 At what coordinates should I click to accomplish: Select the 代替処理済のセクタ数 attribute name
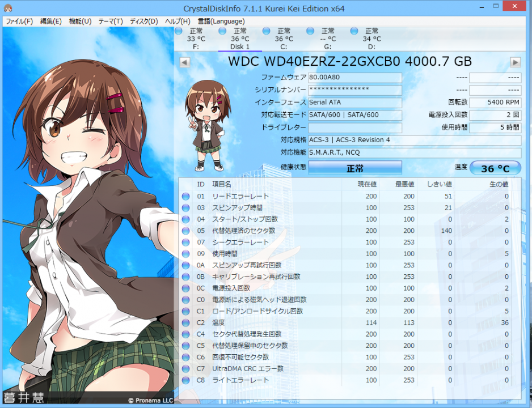[244, 231]
